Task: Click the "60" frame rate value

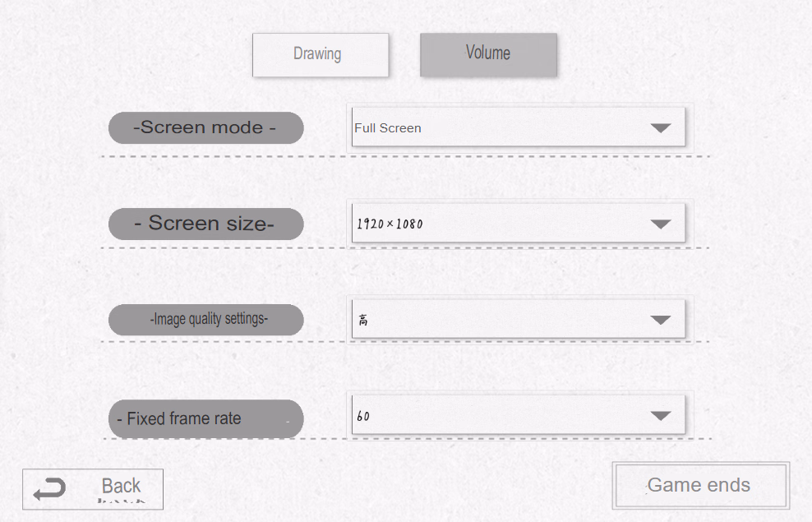Action: pyautogui.click(x=363, y=416)
